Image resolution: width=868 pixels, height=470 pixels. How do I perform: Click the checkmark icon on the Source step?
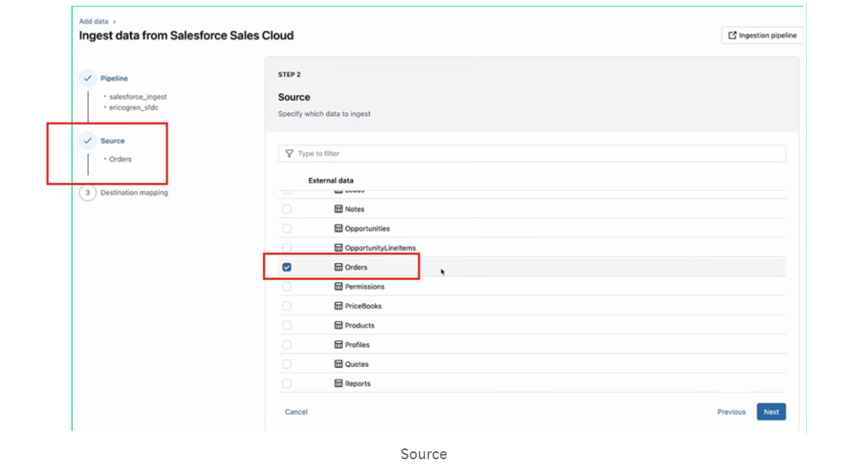[x=88, y=141]
